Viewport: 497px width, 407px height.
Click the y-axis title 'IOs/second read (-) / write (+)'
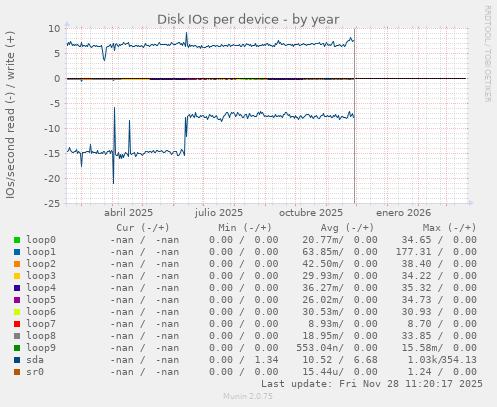10,115
